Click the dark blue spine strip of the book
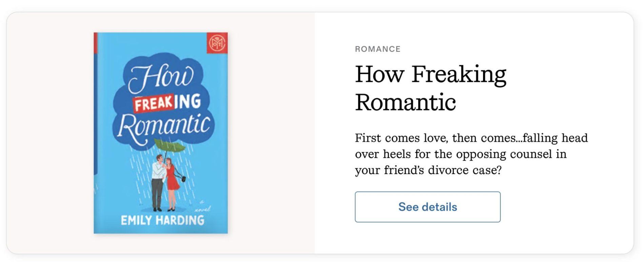This screenshot has height=265, width=644. coord(95,112)
